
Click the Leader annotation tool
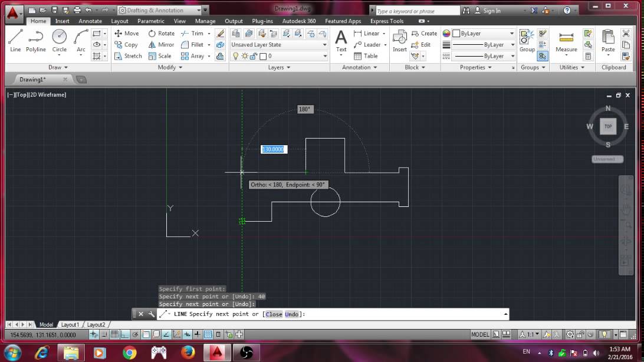coord(367,44)
